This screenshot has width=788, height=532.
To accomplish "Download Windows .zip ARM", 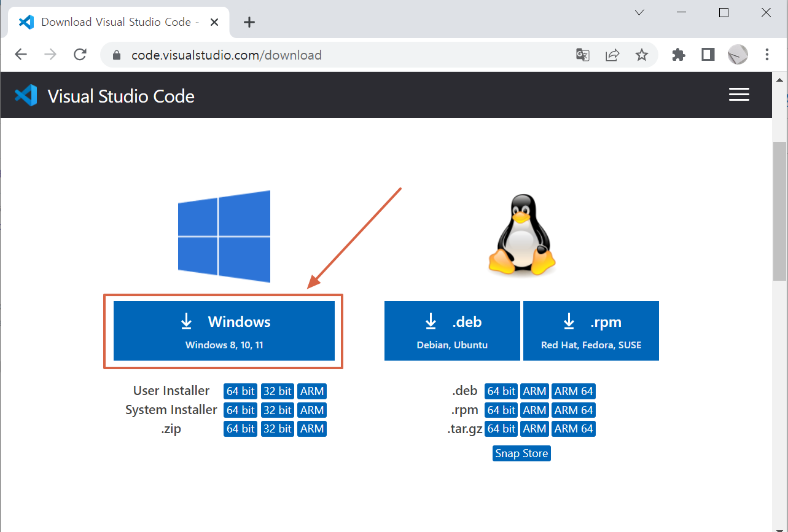I will click(312, 429).
